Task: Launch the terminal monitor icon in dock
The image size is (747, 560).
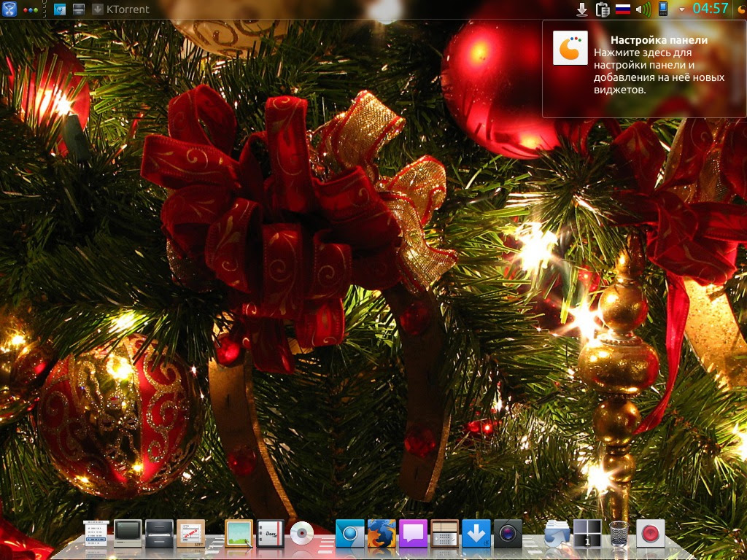Action: click(x=128, y=533)
